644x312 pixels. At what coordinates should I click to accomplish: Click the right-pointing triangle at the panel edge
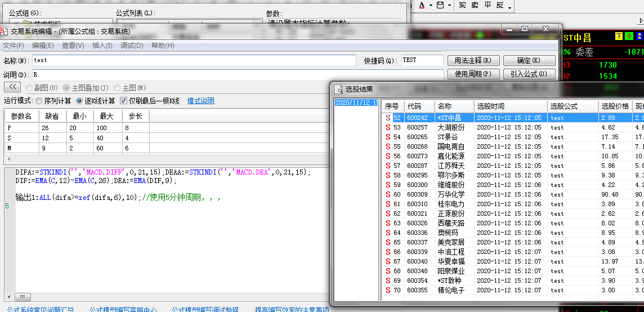(641, 21)
